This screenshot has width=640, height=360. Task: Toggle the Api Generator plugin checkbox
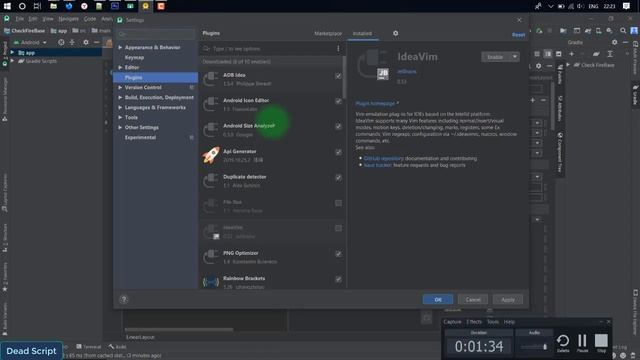click(x=338, y=152)
